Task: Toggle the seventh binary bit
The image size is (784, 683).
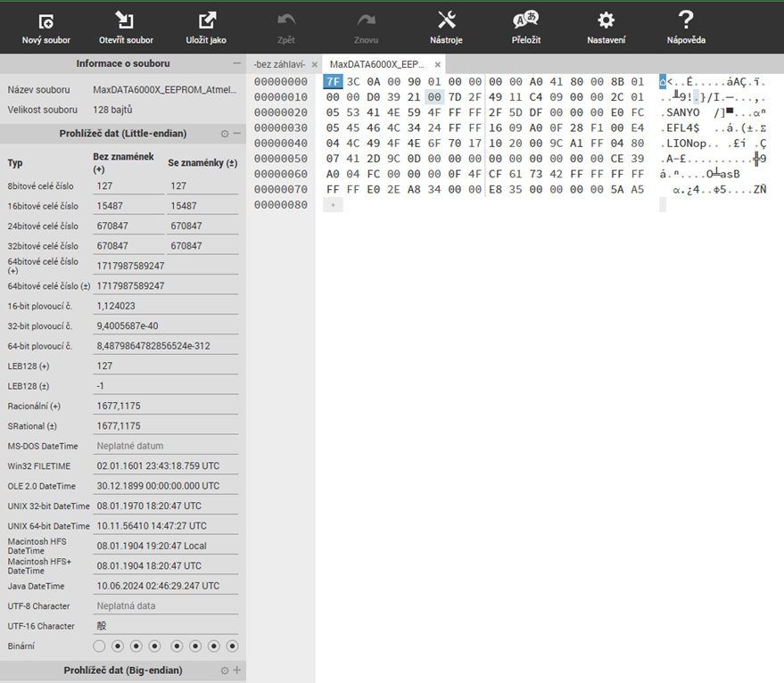Action: (214, 646)
